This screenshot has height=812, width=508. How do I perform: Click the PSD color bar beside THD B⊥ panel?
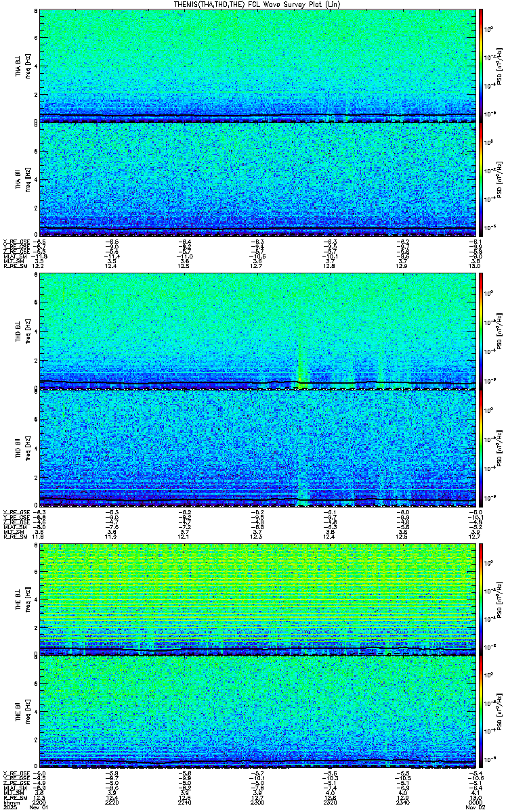(x=482, y=332)
